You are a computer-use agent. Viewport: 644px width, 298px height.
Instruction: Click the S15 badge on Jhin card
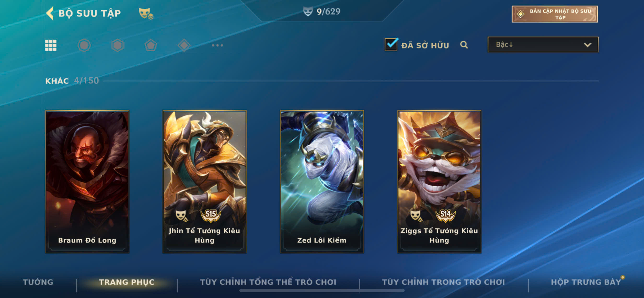(x=211, y=215)
